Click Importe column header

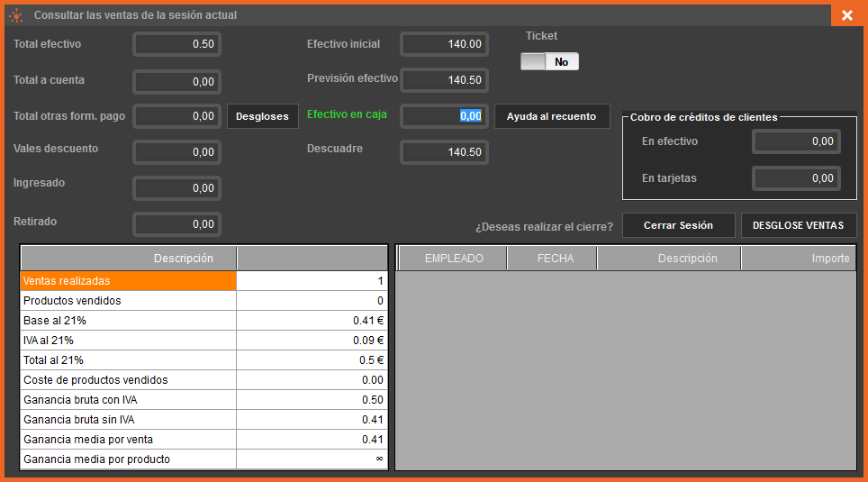pos(797,259)
